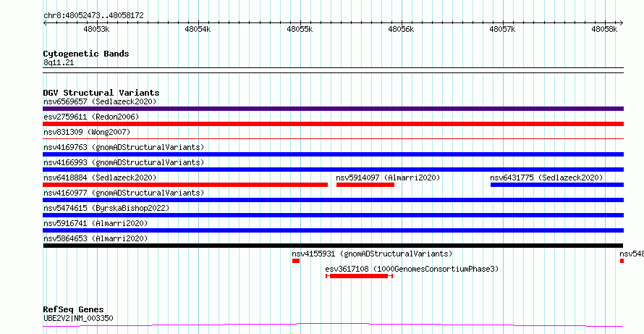Click the left arrow of the ruler
This screenshot has height=334, width=644.
pyautogui.click(x=45, y=23)
